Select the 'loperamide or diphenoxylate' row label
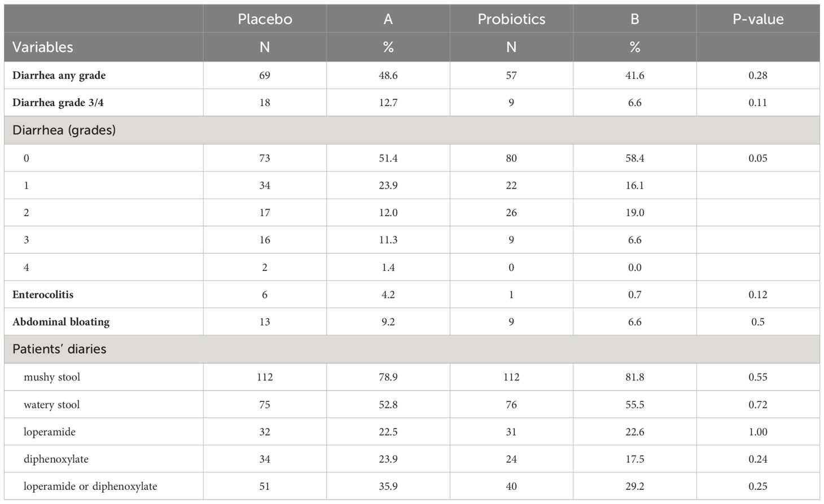The width and height of the screenshot is (824, 504). tap(90, 486)
